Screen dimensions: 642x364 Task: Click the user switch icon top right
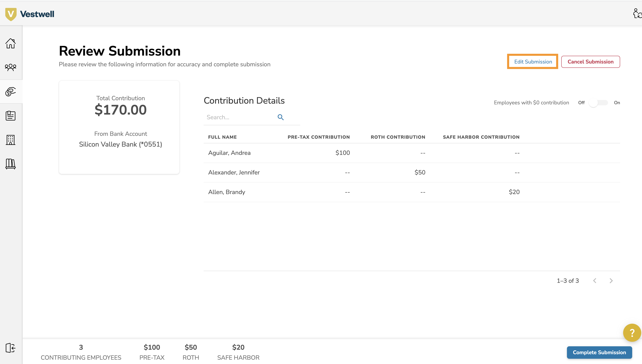point(637,14)
